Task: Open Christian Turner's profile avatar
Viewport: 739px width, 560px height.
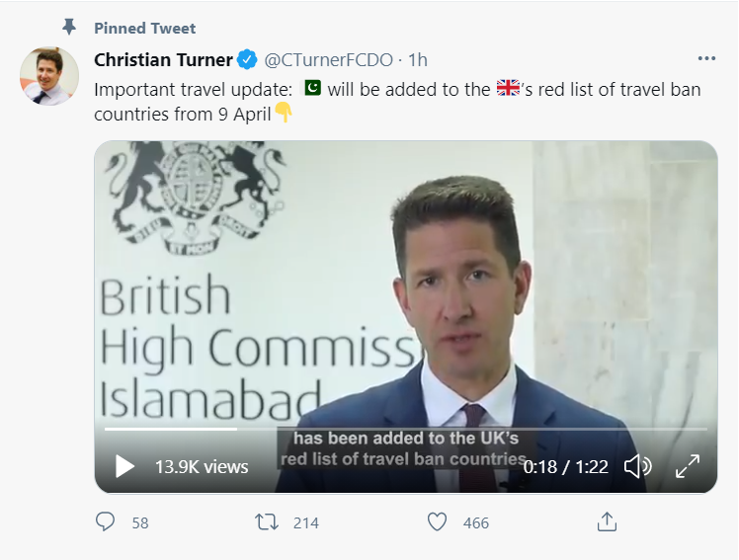Action: [x=48, y=76]
